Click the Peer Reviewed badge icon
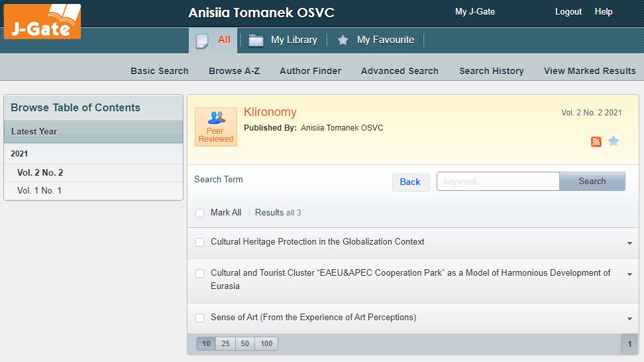Image resolution: width=644 pixels, height=362 pixels. [216, 127]
